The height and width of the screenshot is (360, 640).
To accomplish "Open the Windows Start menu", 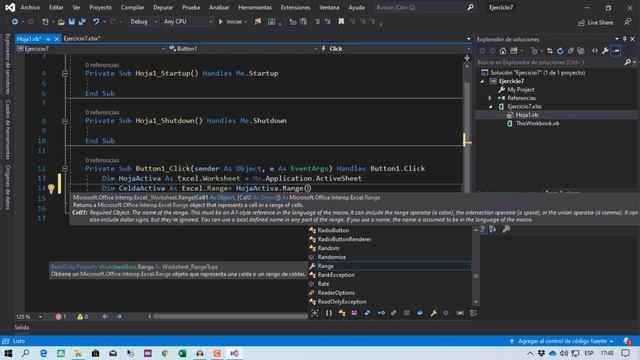I will [8, 353].
